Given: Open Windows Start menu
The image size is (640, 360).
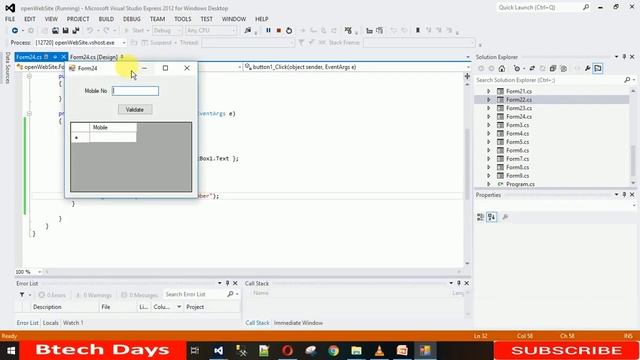Looking at the screenshot, I should click(11, 351).
